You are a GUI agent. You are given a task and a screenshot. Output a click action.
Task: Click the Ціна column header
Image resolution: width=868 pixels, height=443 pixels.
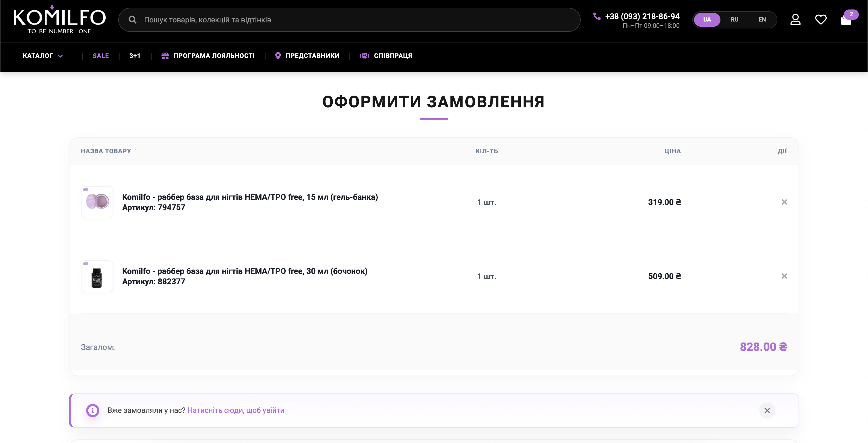pos(673,151)
